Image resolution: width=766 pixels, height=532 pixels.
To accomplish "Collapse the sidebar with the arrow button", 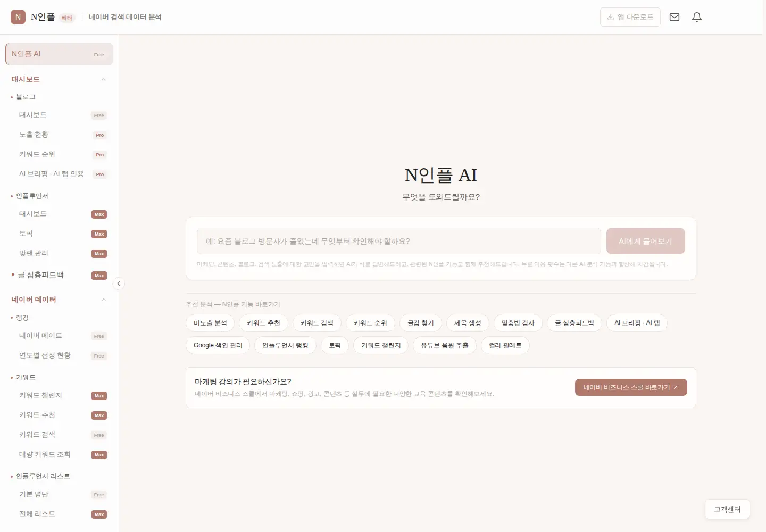I will point(119,284).
